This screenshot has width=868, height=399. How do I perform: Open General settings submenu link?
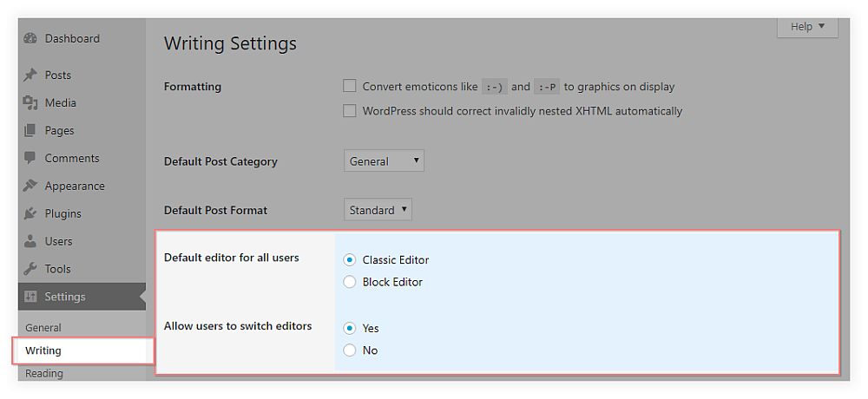click(x=43, y=328)
